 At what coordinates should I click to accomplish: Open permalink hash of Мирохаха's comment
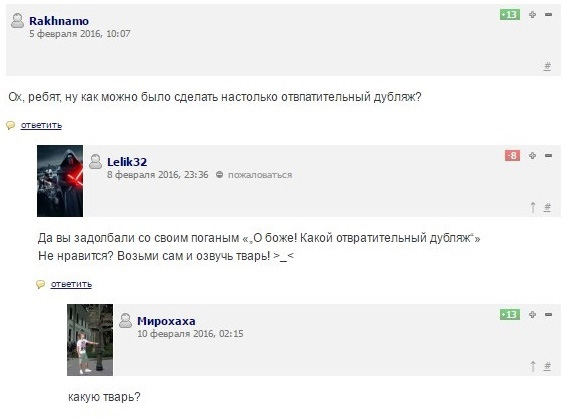(x=547, y=366)
